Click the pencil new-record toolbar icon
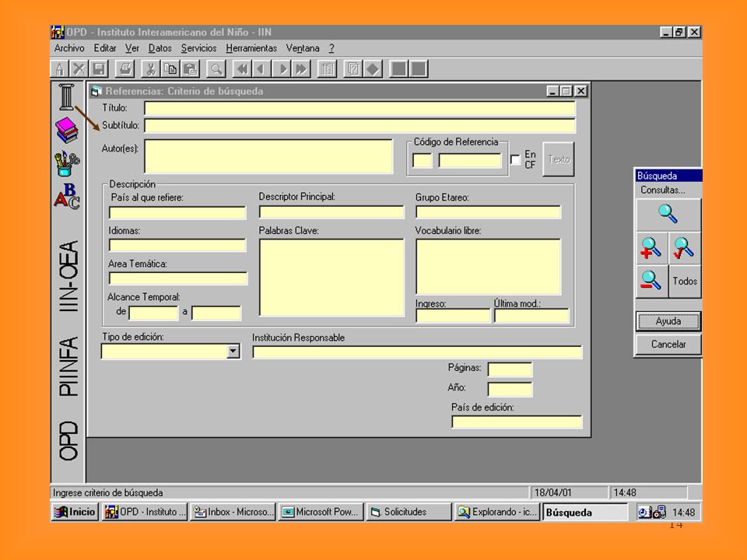 60,69
